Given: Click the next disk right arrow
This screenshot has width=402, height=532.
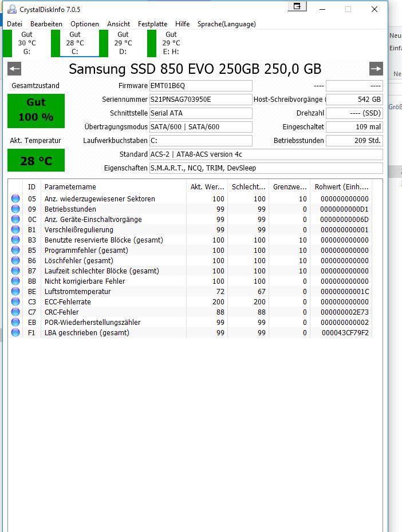Looking at the screenshot, I should (x=376, y=69).
